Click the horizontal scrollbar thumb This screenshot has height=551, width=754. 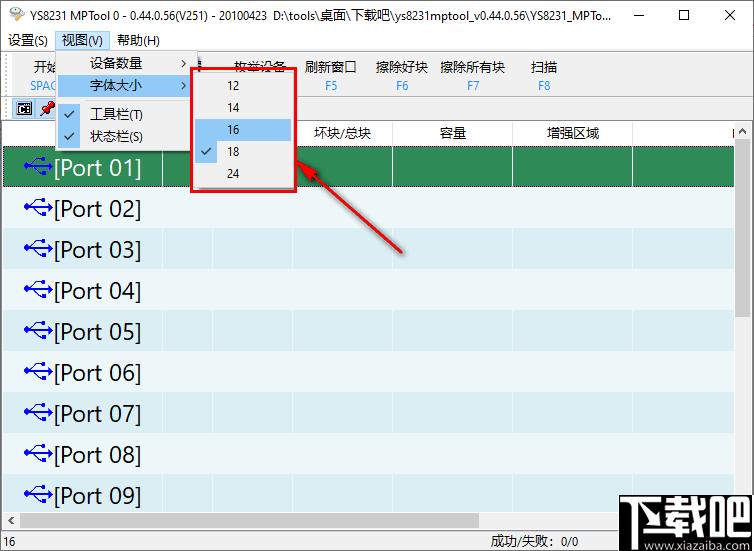249,520
